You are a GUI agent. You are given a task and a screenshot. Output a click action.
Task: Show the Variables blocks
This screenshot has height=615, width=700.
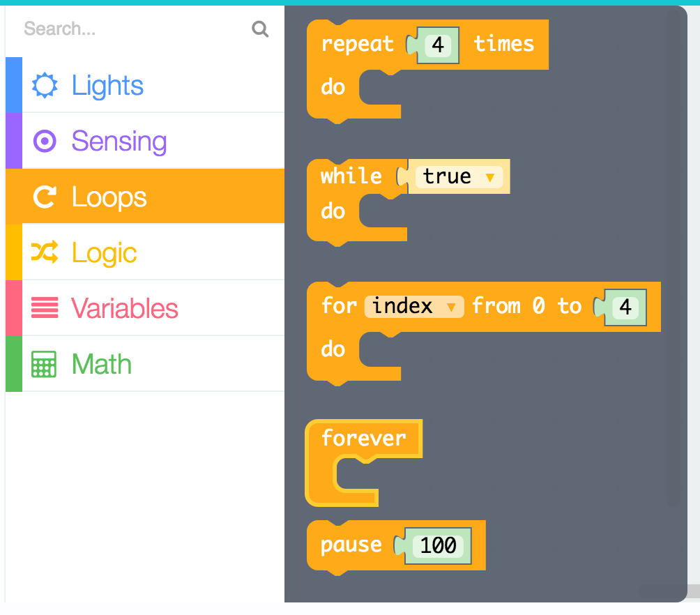(x=125, y=308)
